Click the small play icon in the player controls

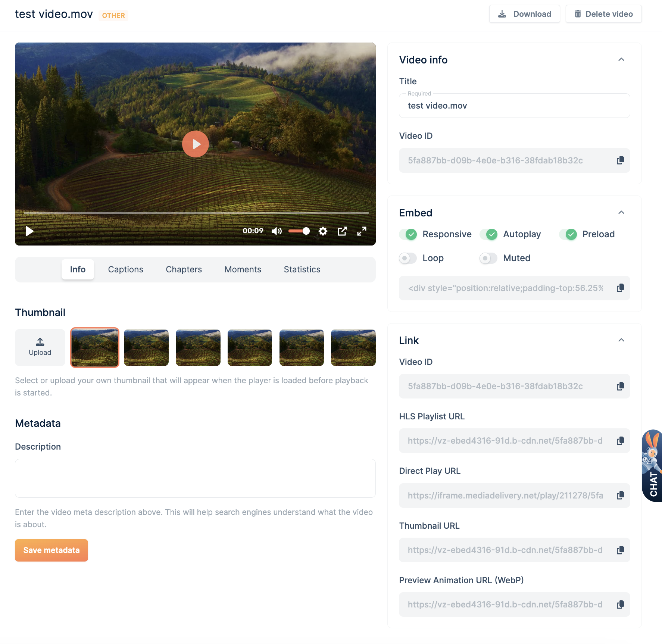click(x=29, y=231)
